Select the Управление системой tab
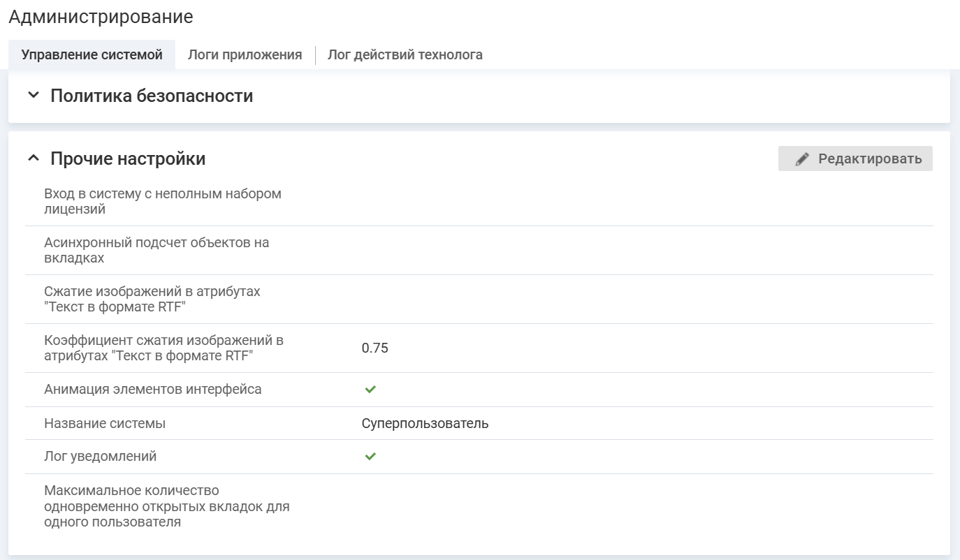 [92, 54]
